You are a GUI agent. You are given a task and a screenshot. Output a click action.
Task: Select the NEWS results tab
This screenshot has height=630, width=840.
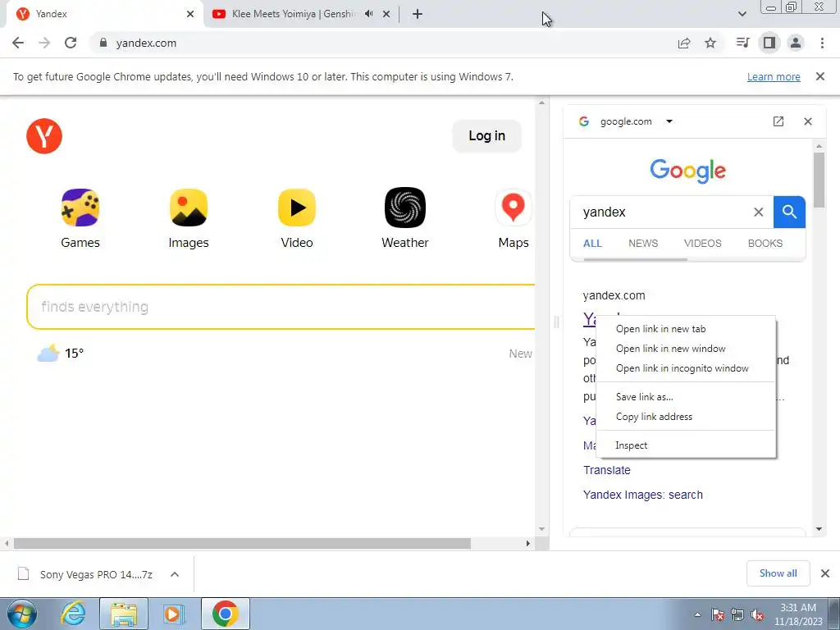(643, 243)
